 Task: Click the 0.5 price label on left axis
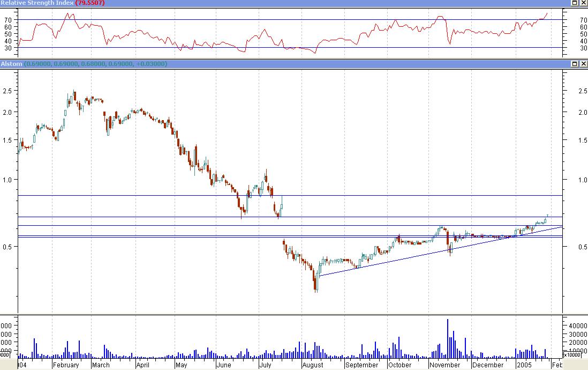[x=7, y=247]
